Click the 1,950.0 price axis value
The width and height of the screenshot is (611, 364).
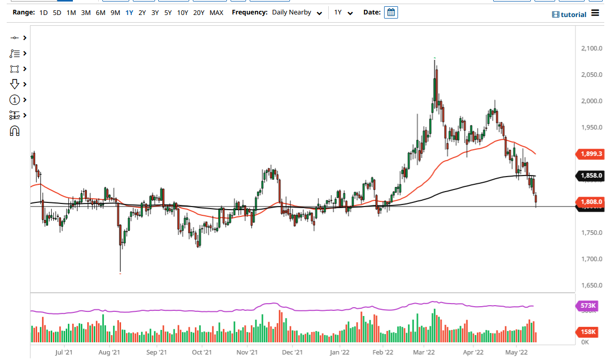(x=591, y=128)
